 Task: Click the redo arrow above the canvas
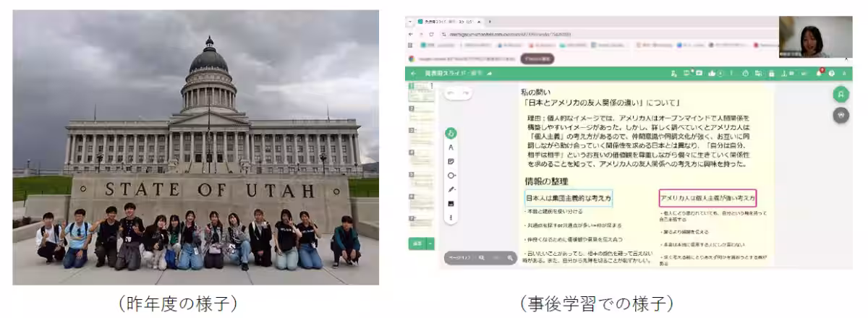tap(465, 93)
